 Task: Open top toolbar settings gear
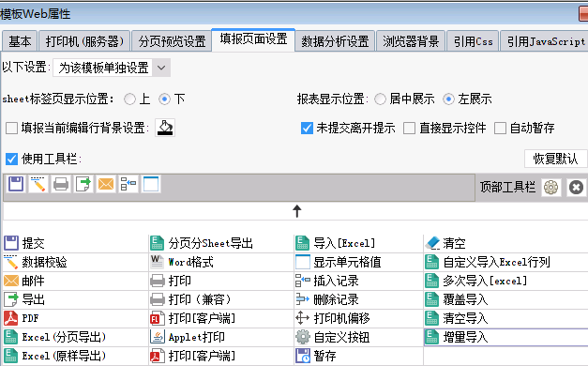coord(550,187)
